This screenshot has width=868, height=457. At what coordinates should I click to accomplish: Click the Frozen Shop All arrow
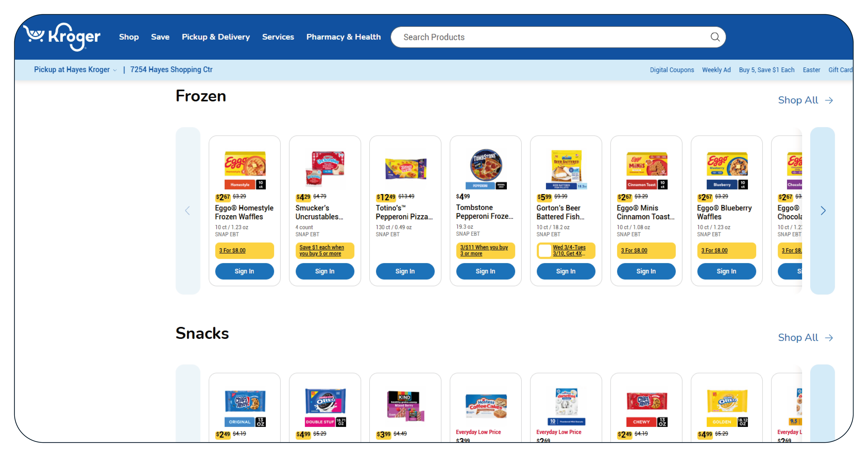coord(829,100)
